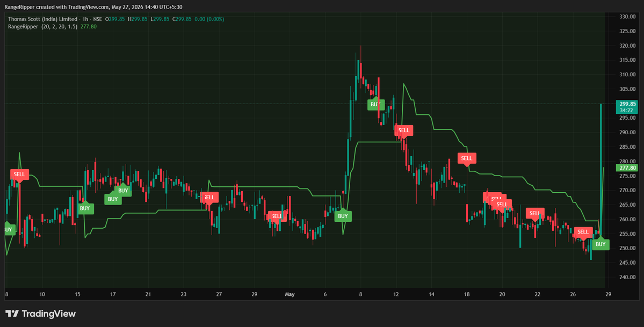Click the BUY signal at the April 15 candle

pos(85,208)
